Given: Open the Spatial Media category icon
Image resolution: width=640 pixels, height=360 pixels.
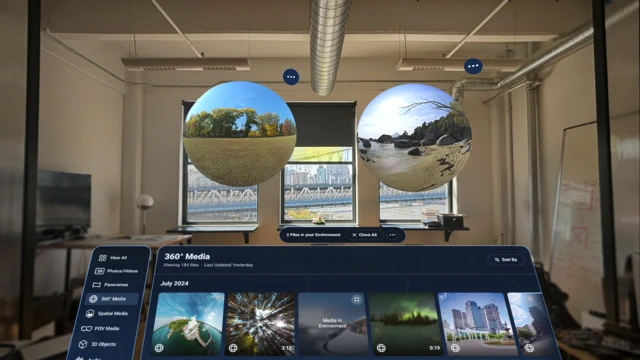Looking at the screenshot, I should pos(90,313).
